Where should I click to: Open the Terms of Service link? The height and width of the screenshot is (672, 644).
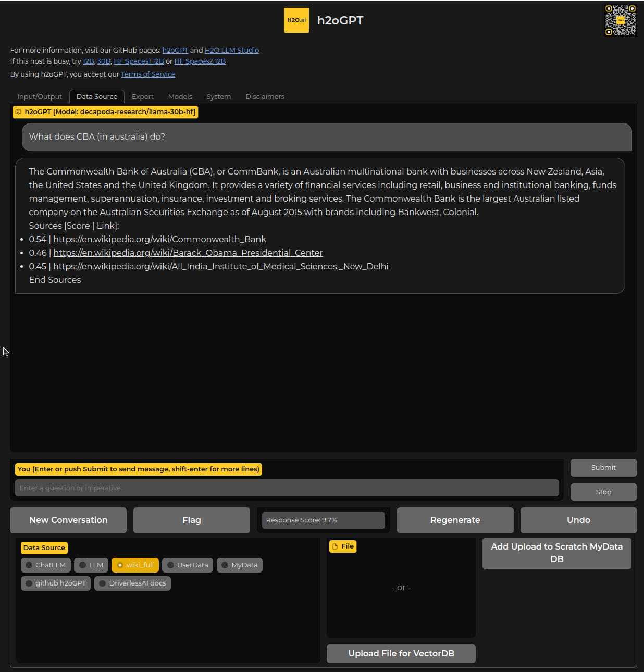point(148,74)
